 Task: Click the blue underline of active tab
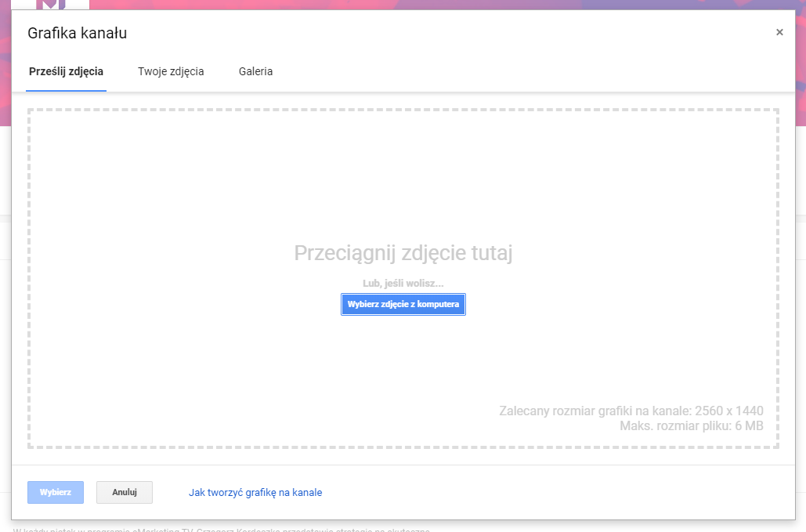pyautogui.click(x=66, y=90)
